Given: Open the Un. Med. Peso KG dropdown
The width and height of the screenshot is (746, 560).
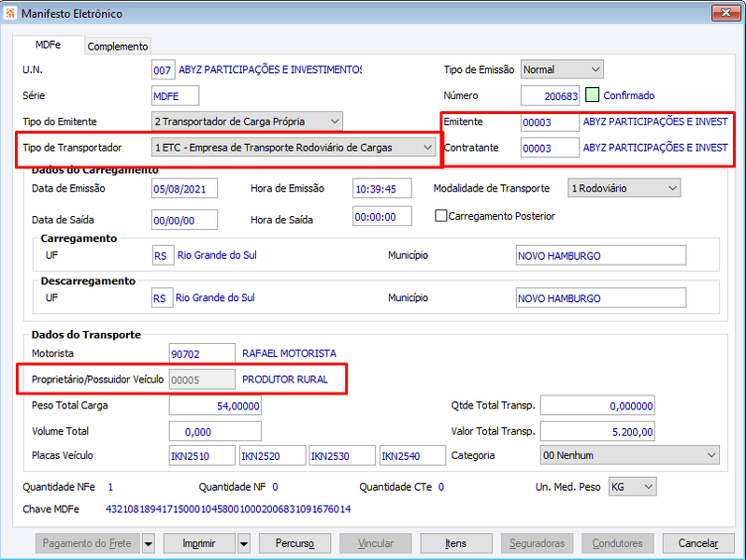Looking at the screenshot, I should [632, 487].
